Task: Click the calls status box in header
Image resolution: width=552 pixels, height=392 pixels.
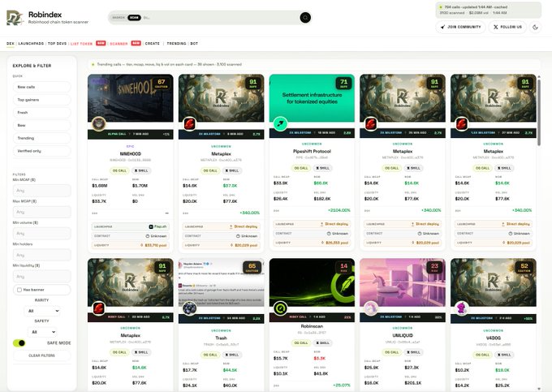Action: click(489, 10)
